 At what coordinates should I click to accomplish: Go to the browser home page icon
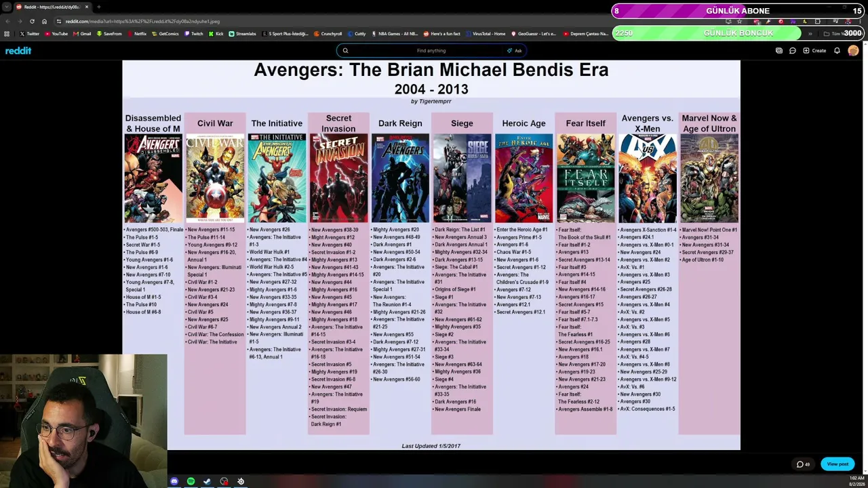pyautogui.click(x=44, y=21)
